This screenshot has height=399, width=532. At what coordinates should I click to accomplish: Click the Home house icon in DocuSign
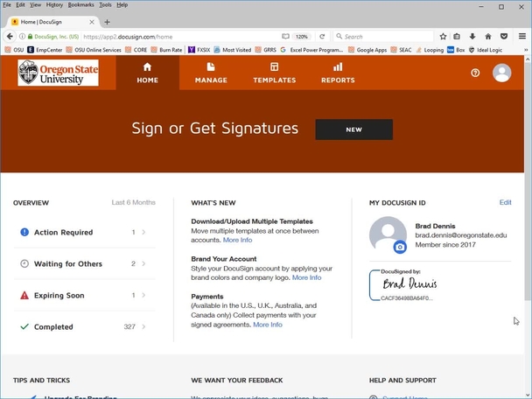[x=147, y=66]
